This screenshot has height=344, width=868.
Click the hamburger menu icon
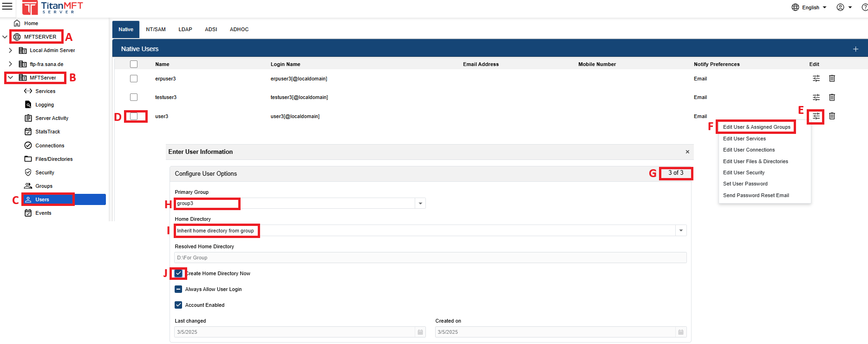tap(7, 7)
